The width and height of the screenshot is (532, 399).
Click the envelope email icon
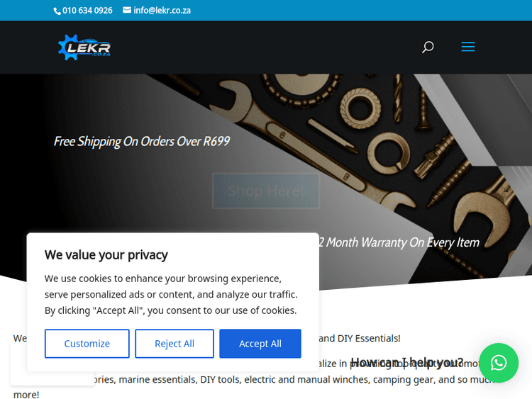[127, 10]
